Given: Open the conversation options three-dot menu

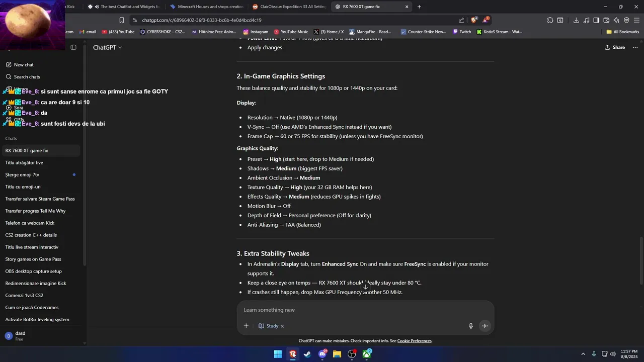Looking at the screenshot, I should [x=636, y=47].
